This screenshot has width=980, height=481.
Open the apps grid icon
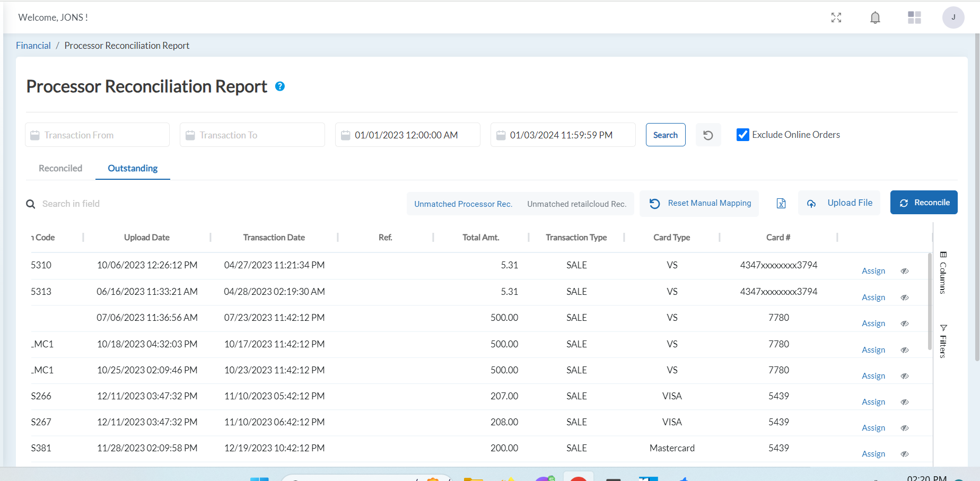914,18
